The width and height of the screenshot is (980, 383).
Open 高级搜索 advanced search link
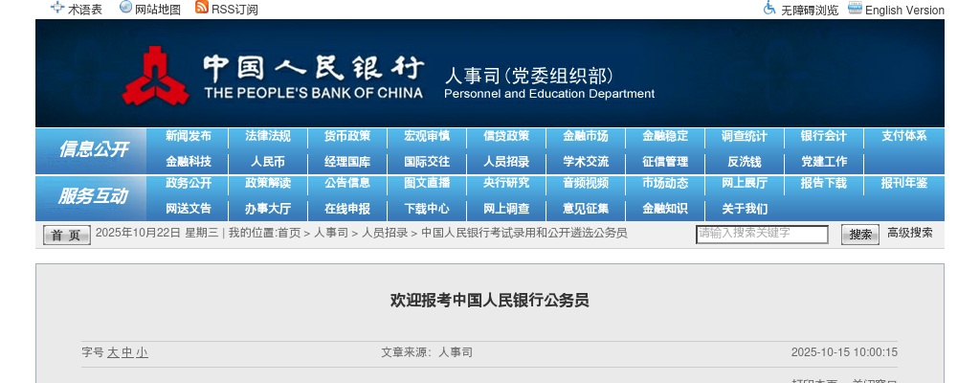909,233
